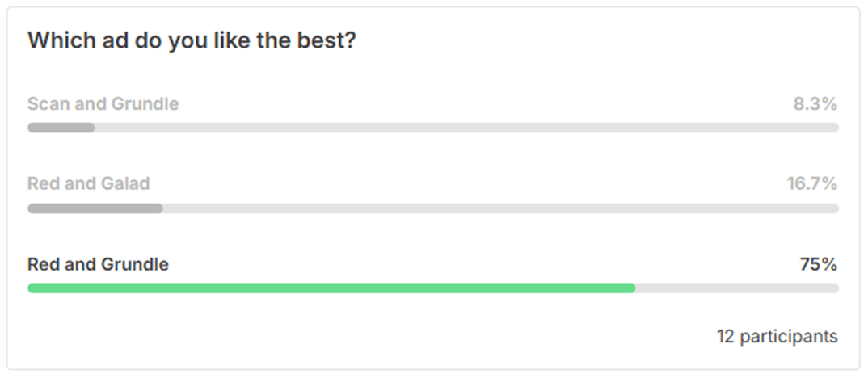Select the Red and Galad option label

coord(89,183)
